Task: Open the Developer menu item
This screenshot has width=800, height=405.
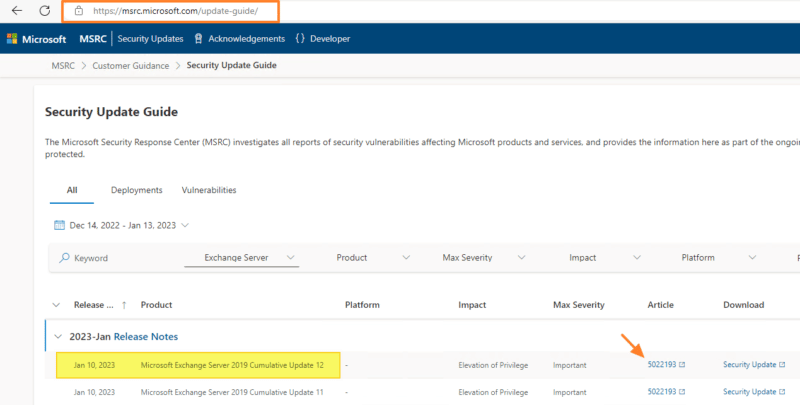Action: (x=330, y=39)
